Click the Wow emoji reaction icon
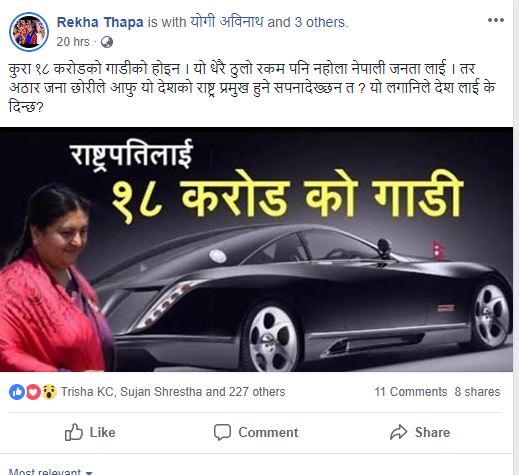This screenshot has height=475, width=519. (x=49, y=392)
